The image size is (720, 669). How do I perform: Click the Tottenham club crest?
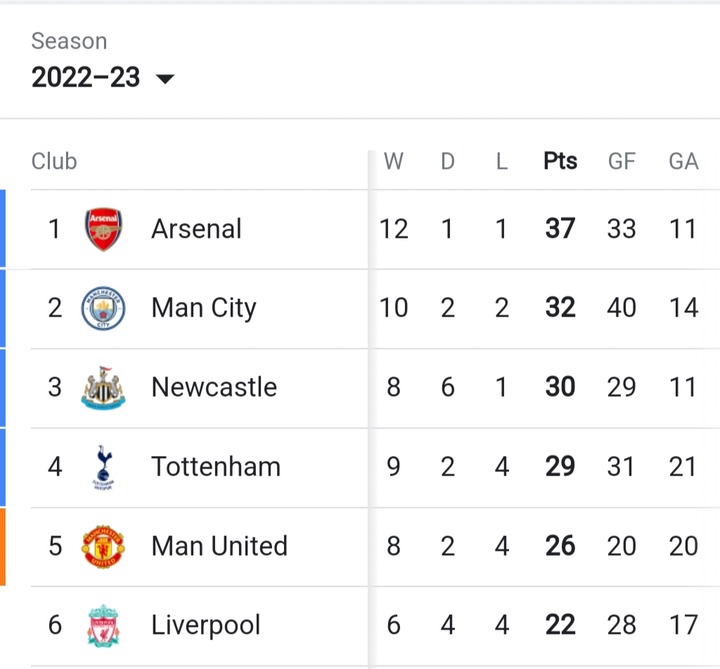click(103, 467)
